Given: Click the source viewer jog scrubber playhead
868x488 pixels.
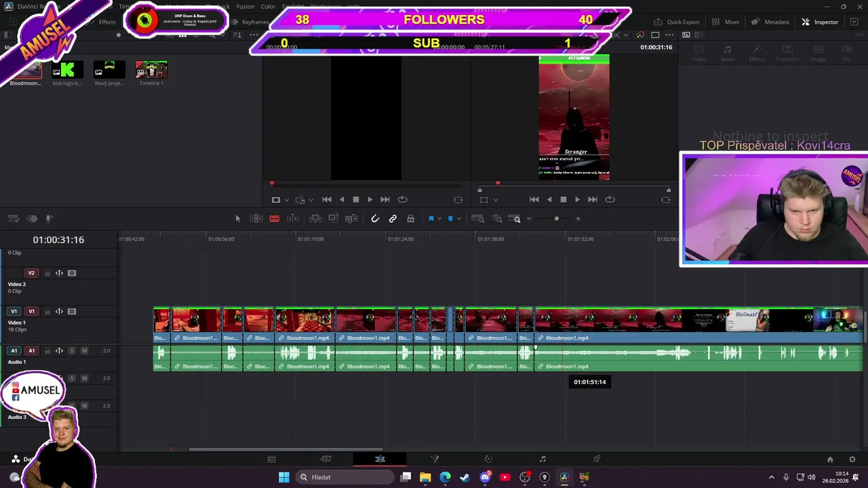Looking at the screenshot, I should pyautogui.click(x=272, y=183).
